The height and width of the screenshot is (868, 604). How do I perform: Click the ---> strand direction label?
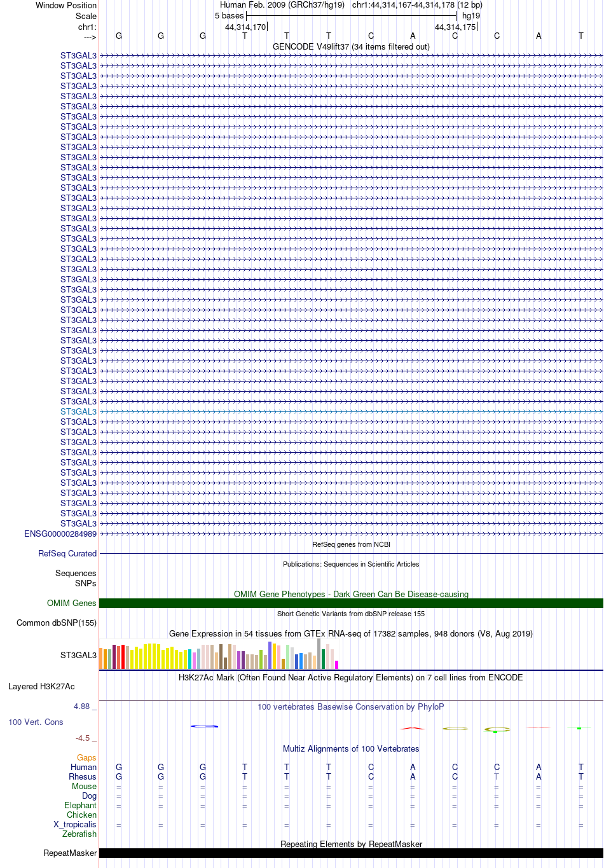coord(90,37)
